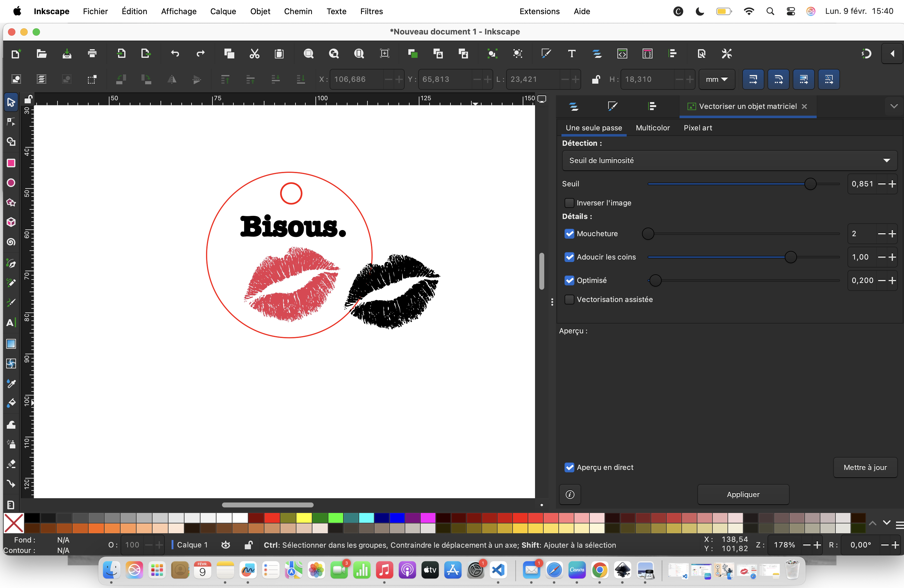Enable Vectorisation assistée checkbox

(569, 299)
